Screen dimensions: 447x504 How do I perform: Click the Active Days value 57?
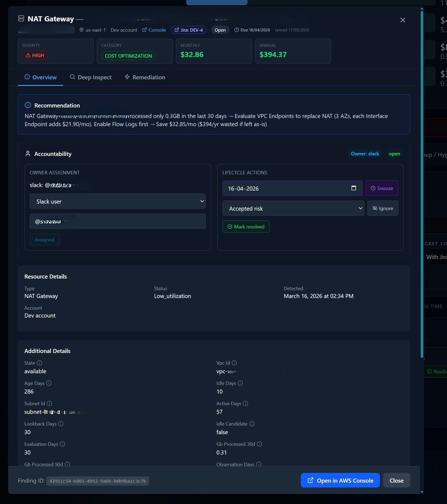coord(219,412)
